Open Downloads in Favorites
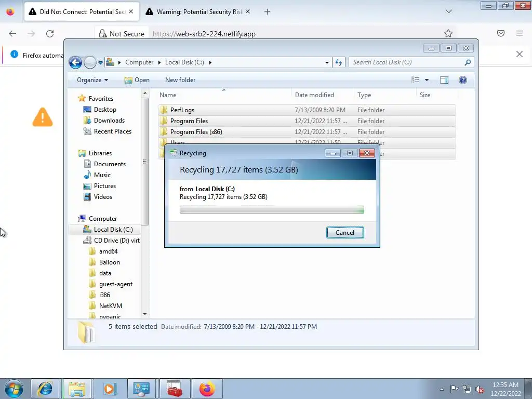The image size is (532, 399). tap(109, 121)
